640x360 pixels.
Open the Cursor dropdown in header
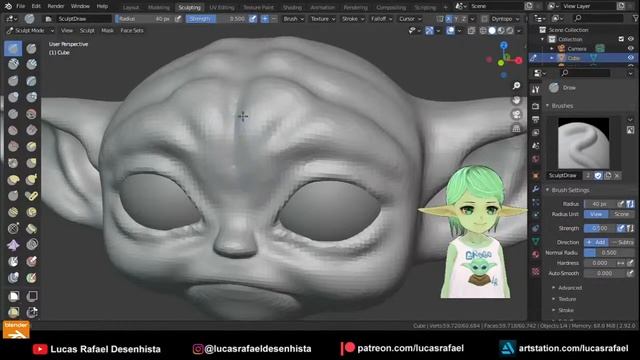click(x=410, y=19)
